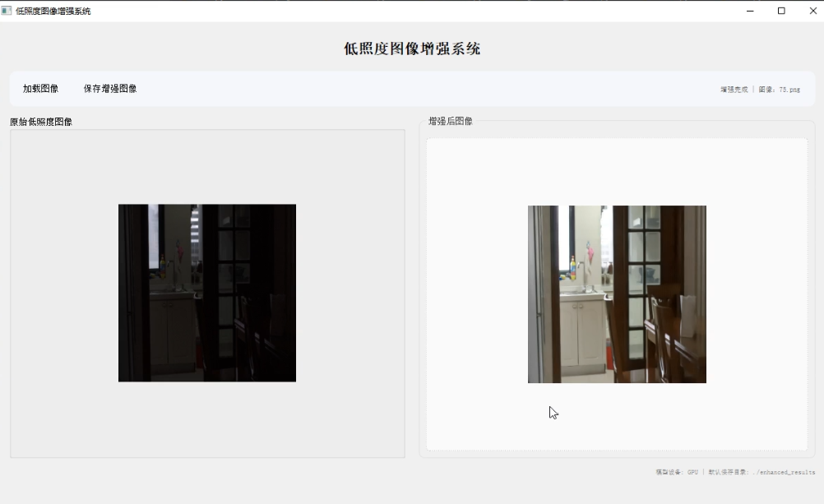Maximize the window

[x=781, y=11]
